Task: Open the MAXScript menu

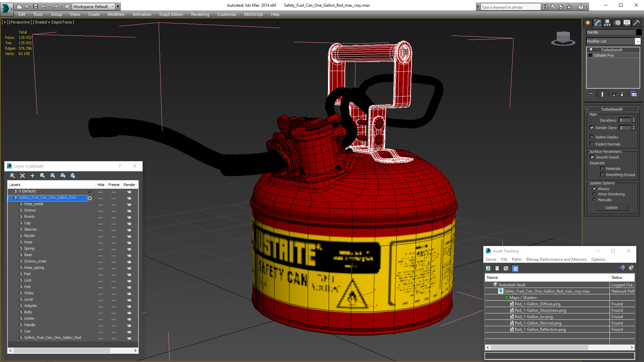Action: pyautogui.click(x=253, y=14)
